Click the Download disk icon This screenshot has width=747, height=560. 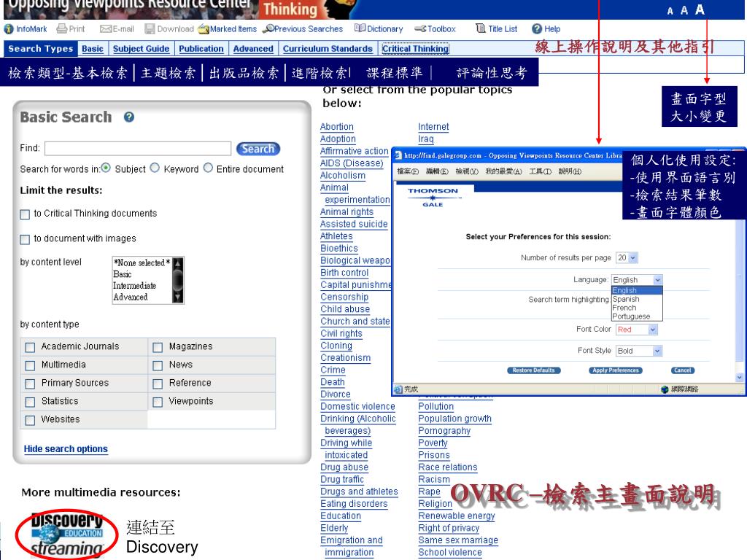pyautogui.click(x=150, y=29)
